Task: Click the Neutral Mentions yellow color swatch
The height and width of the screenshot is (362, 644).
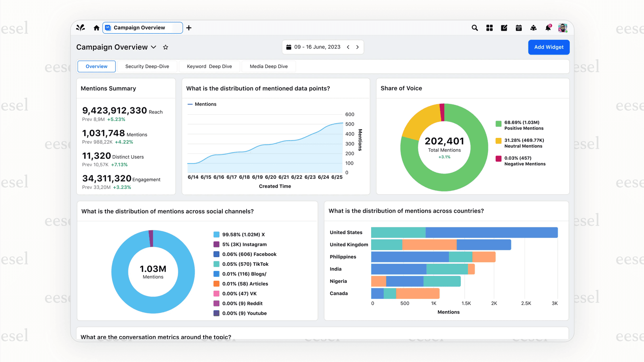Action: 498,141
